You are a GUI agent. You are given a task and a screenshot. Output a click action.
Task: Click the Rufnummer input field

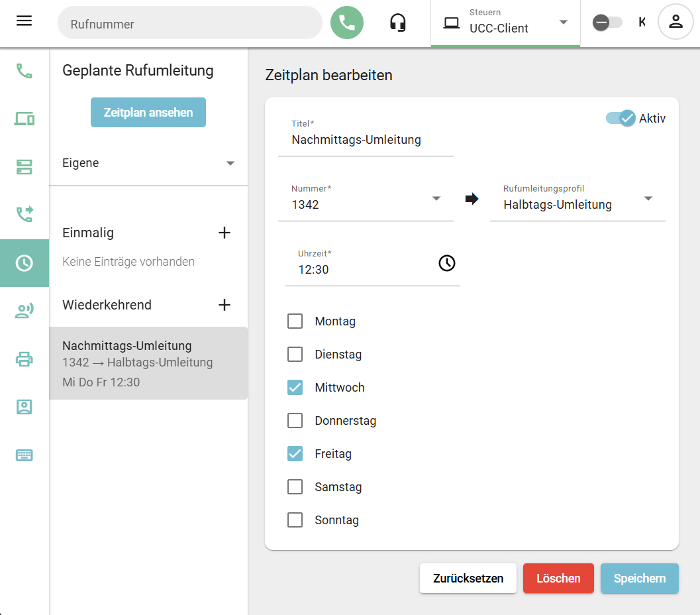(189, 24)
